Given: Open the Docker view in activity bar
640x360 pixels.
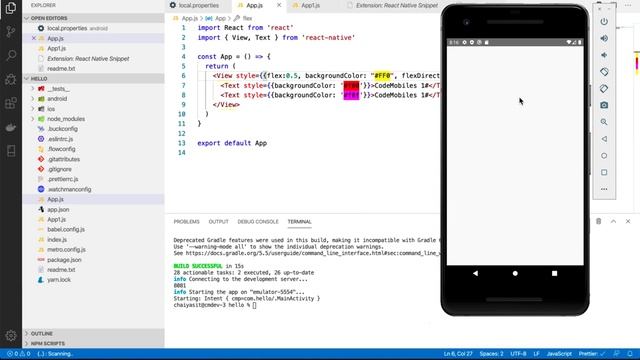Looking at the screenshot, I should 11,127.
